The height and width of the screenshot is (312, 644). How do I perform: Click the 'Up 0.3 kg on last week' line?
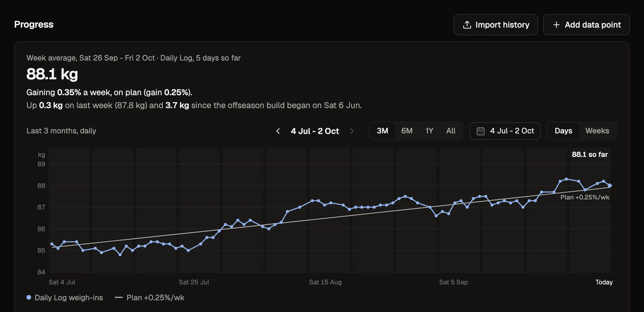coord(194,105)
